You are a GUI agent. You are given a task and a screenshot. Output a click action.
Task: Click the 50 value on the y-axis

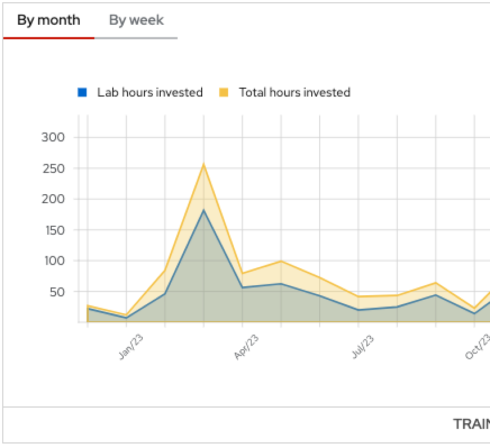tap(57, 292)
